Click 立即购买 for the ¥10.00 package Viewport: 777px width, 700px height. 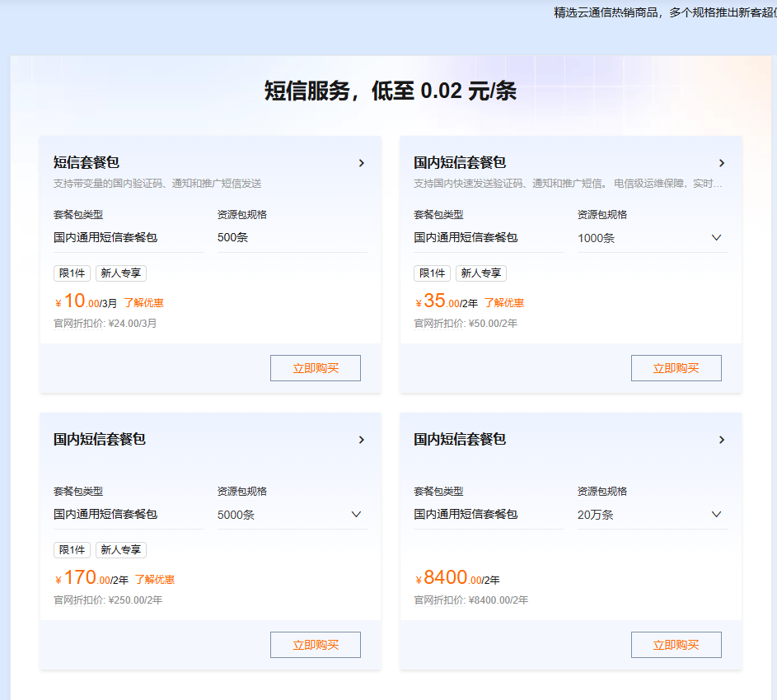click(316, 368)
